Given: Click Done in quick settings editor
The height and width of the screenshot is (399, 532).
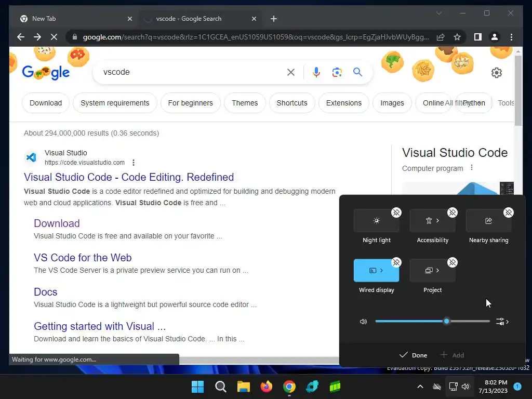Looking at the screenshot, I should pyautogui.click(x=413, y=355).
